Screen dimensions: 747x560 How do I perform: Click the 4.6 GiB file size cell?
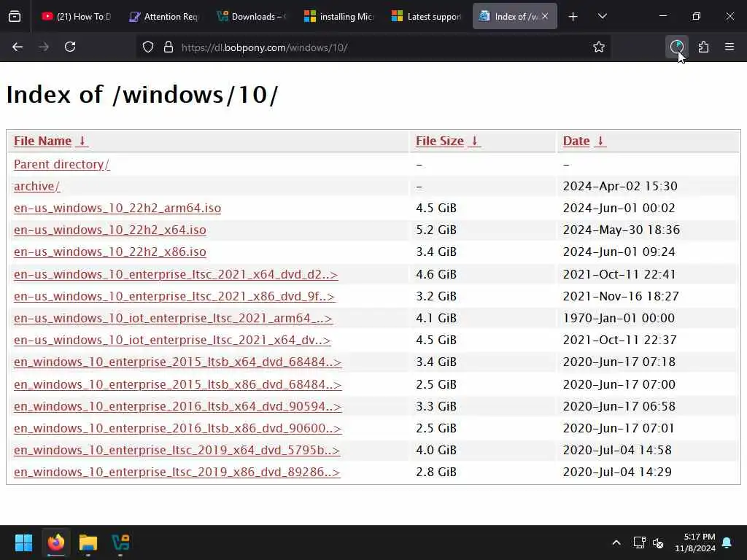(436, 274)
